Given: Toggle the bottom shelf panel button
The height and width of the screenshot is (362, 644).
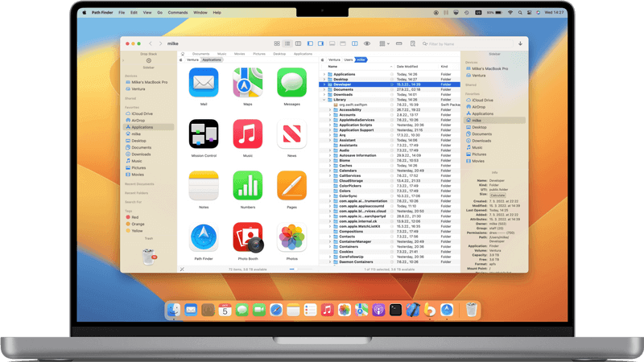Looking at the screenshot, I should click(x=332, y=43).
